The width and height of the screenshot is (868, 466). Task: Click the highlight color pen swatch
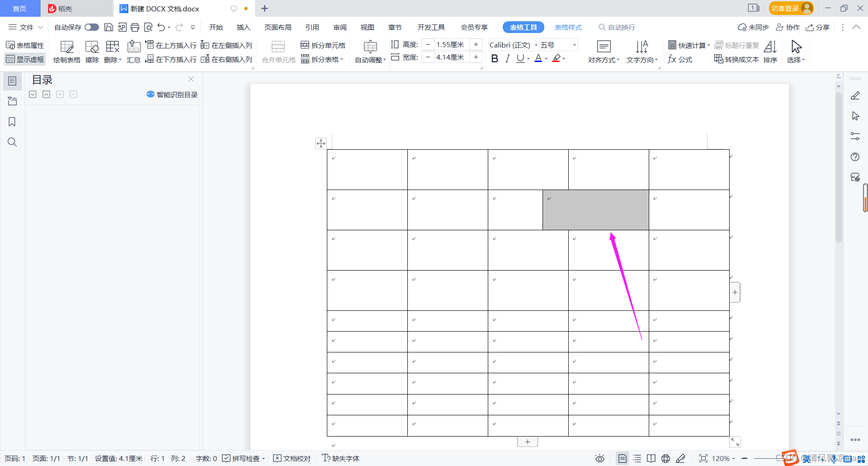point(557,58)
